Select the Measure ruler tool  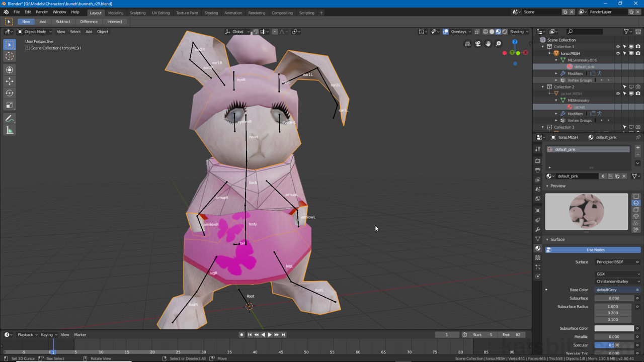pos(10,130)
